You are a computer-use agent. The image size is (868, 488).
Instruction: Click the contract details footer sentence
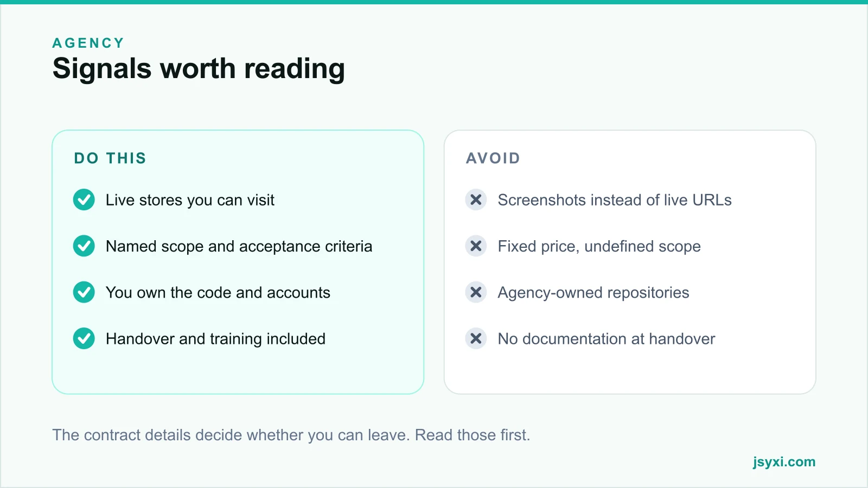(x=291, y=435)
